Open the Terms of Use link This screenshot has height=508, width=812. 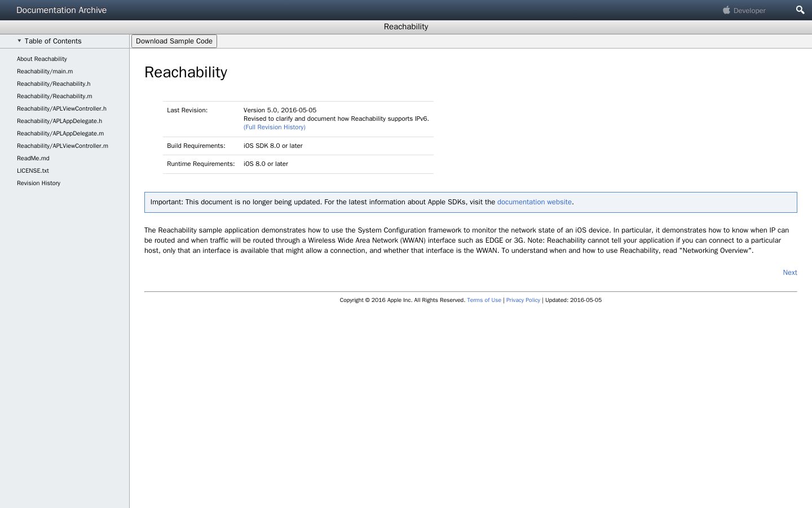[484, 300]
